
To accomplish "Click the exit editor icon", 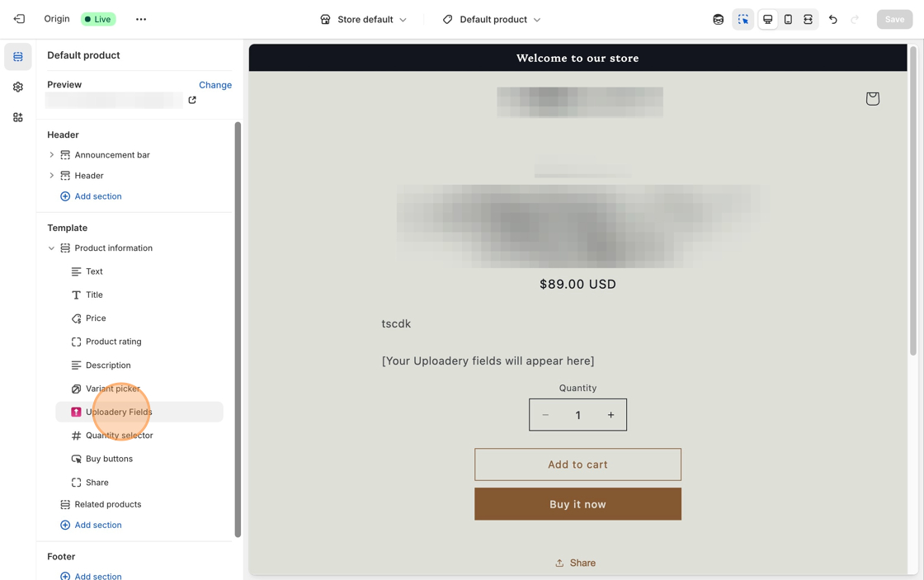I will pos(19,19).
